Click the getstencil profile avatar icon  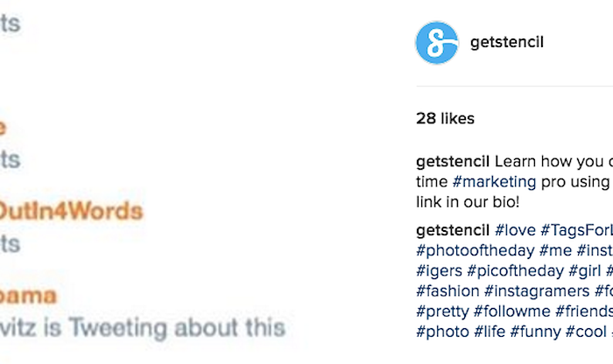tap(437, 43)
